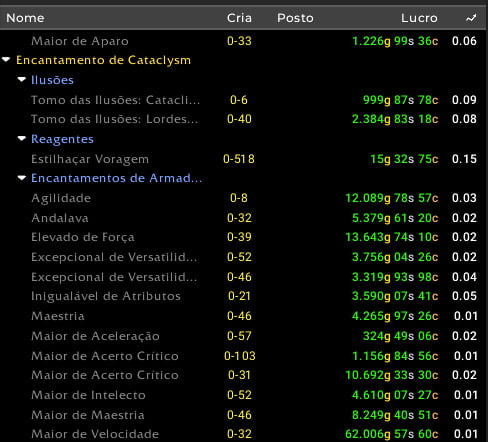Choose the Estilhaçar Voragem recipe
Viewport: 488px width, 442px height.
pyautogui.click(x=244, y=159)
